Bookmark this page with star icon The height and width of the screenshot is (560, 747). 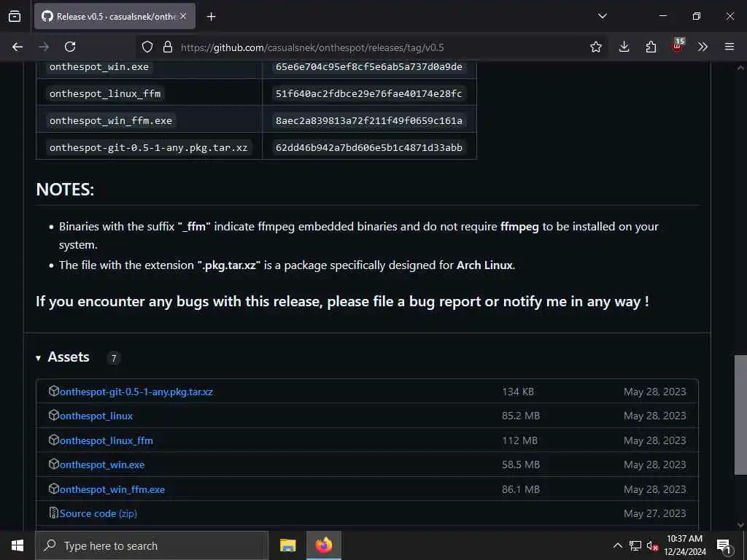point(595,47)
